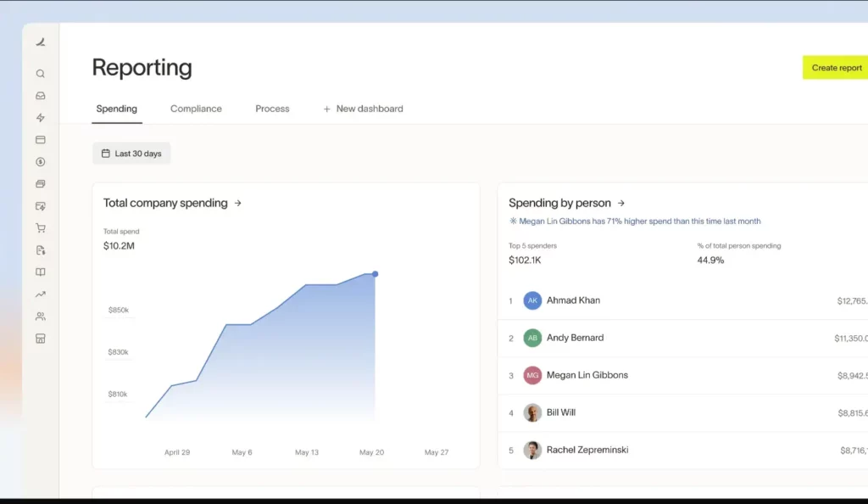Switch to the Compliance tab
The width and height of the screenshot is (868, 504).
196,109
